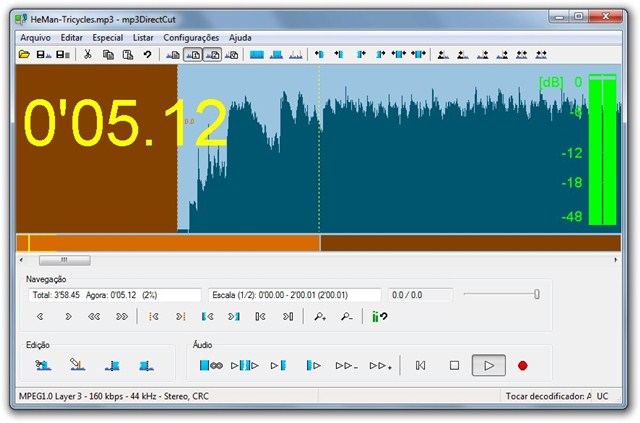Screen dimensions: 640x423
Task: Click the 0.0 / 0.0 field
Action: point(420,295)
